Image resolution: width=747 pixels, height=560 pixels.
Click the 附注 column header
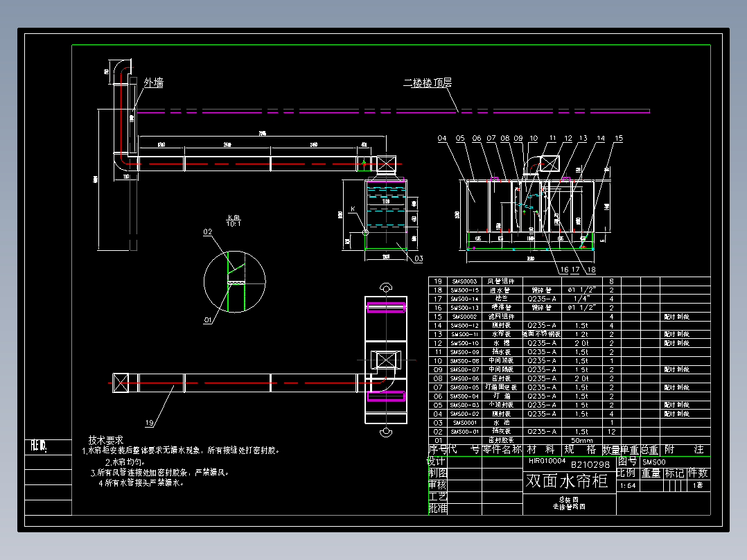684,449
